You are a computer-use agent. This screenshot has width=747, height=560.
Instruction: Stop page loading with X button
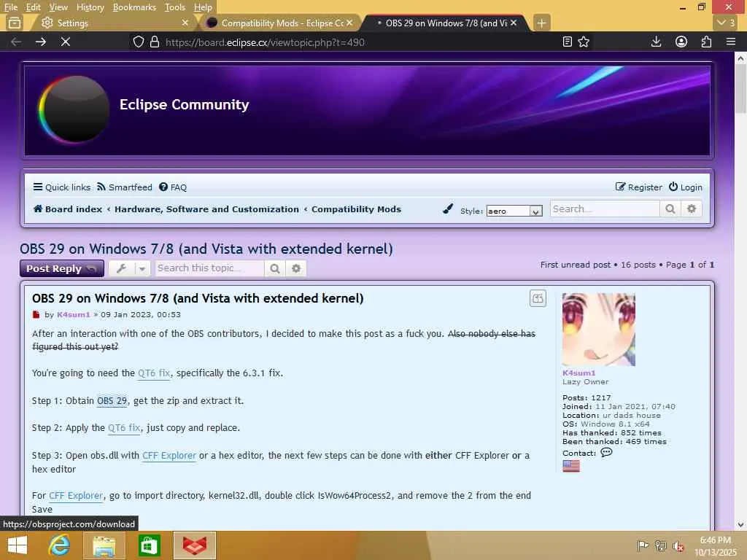coord(66,42)
